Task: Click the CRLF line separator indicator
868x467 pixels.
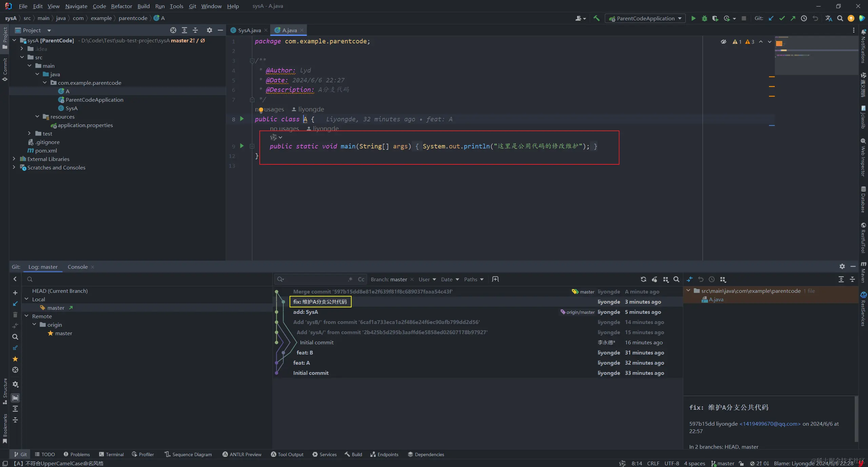Action: (653, 463)
